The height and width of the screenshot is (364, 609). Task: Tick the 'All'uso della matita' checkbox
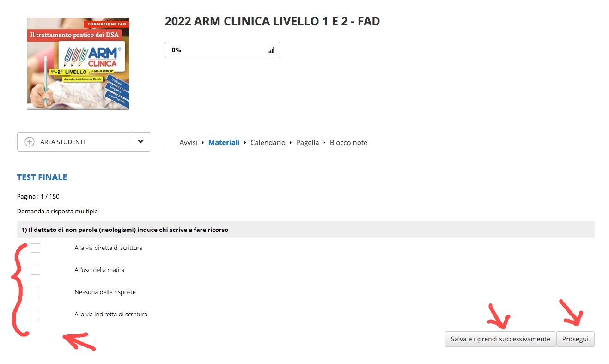[x=36, y=270]
